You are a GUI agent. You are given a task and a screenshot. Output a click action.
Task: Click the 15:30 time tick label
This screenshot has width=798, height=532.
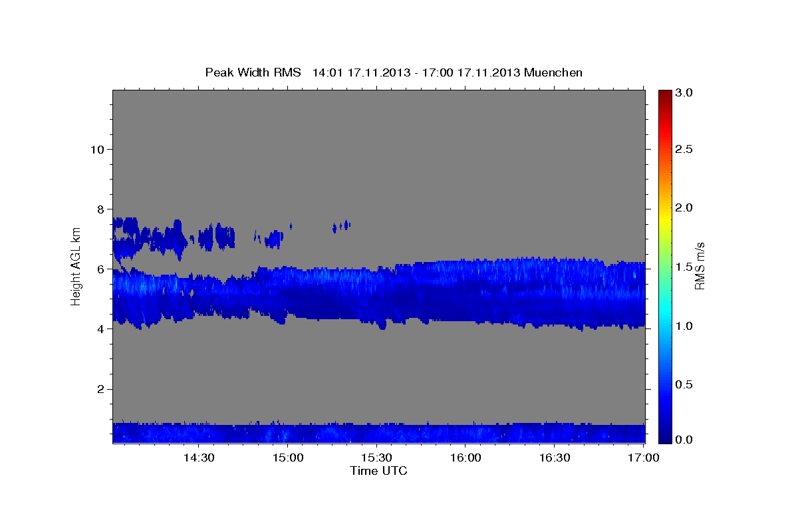[377, 458]
